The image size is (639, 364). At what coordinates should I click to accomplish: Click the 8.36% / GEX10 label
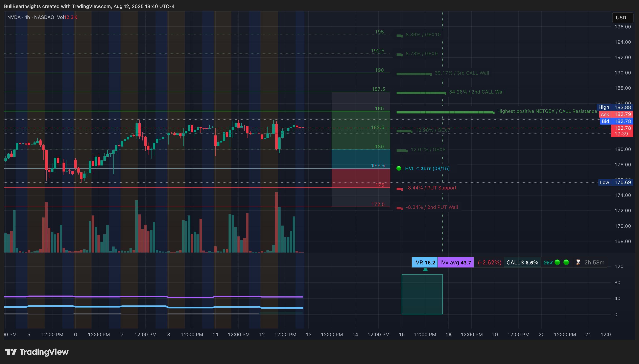(x=423, y=35)
